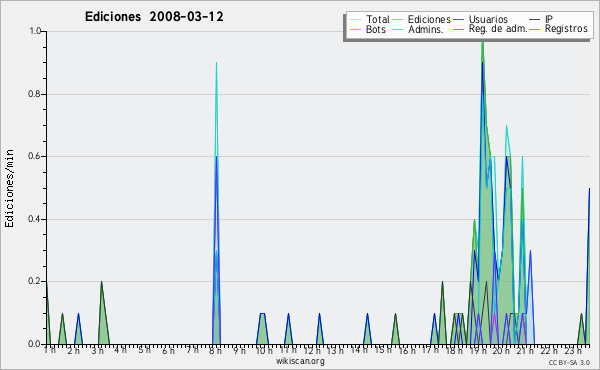
Task: Click the 0.6 y-axis value
Action: point(35,156)
